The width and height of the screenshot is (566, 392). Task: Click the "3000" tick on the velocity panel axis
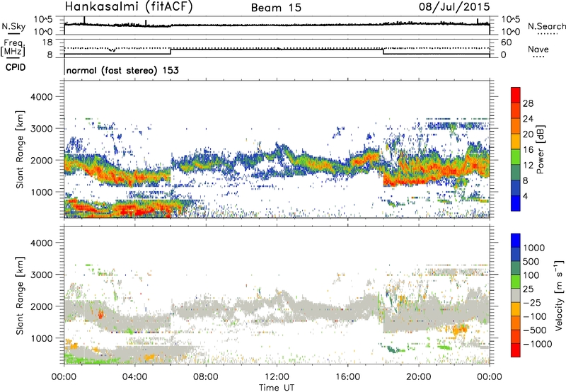(x=41, y=275)
